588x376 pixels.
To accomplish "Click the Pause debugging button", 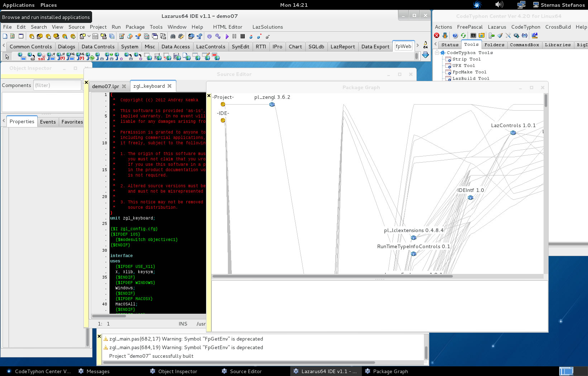I will (234, 36).
